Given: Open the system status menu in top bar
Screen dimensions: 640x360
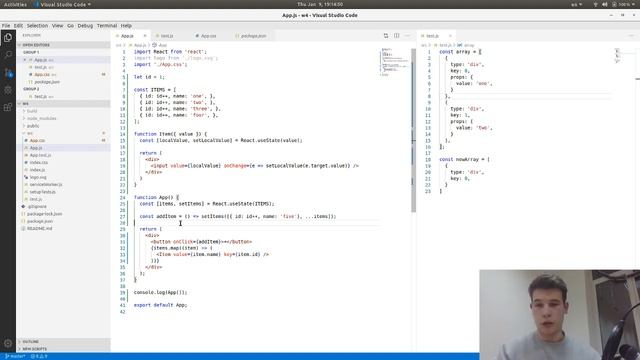Looking at the screenshot, I should click(615, 4).
